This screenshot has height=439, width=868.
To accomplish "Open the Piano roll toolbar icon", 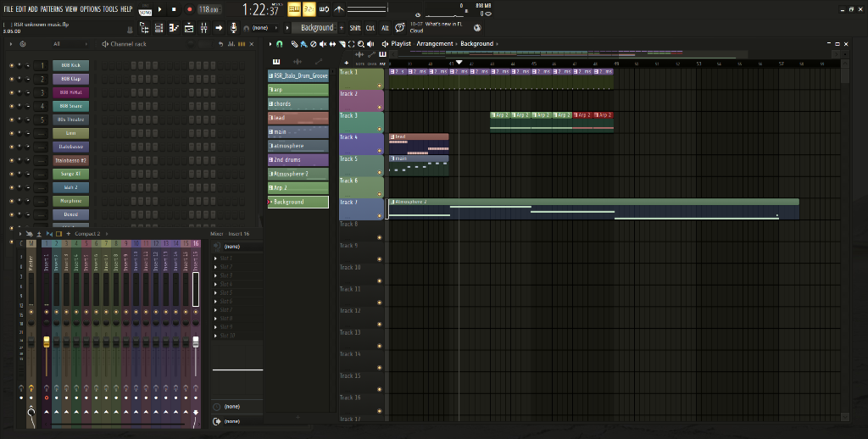I will tap(174, 28).
